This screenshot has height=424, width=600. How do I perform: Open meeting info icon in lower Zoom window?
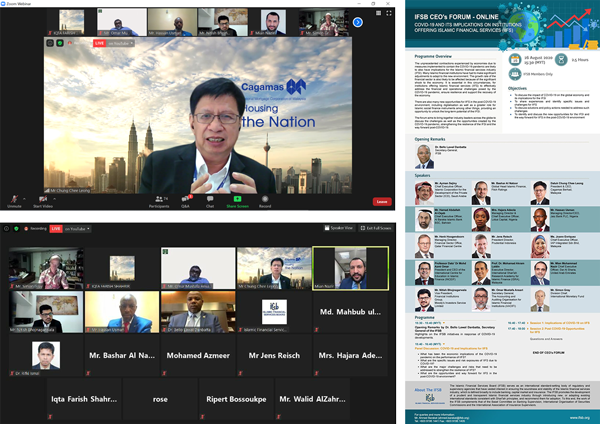click(x=7, y=228)
